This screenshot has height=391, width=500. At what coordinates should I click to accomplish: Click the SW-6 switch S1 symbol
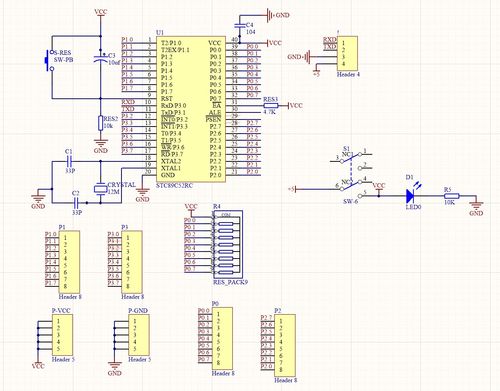pyautogui.click(x=351, y=174)
